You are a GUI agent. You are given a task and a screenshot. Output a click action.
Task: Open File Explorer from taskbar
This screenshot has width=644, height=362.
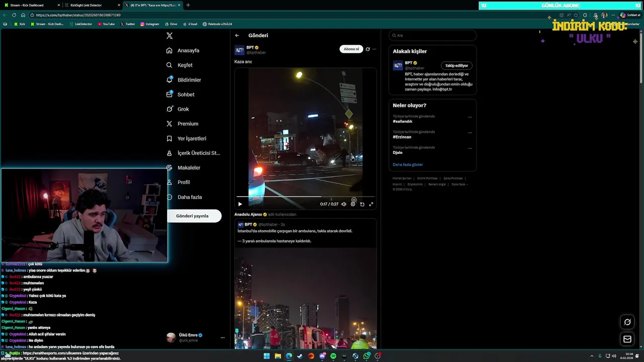point(278,356)
